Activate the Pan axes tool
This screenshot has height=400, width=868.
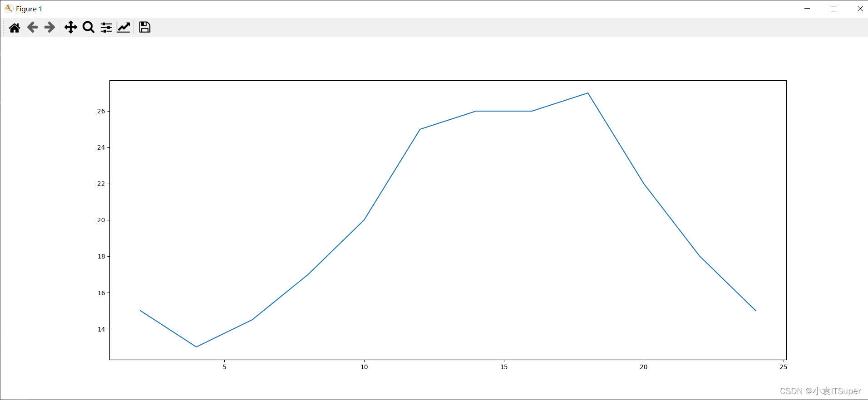coord(71,28)
